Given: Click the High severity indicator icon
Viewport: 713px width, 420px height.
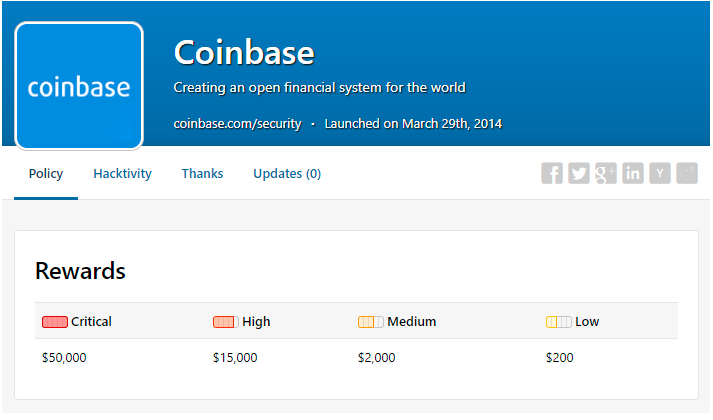Looking at the screenshot, I should (x=225, y=322).
